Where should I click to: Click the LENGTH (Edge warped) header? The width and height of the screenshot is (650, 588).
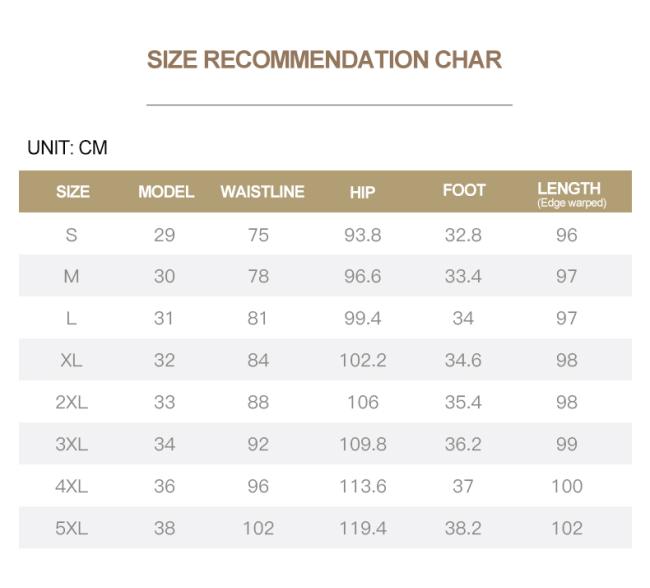point(570,193)
